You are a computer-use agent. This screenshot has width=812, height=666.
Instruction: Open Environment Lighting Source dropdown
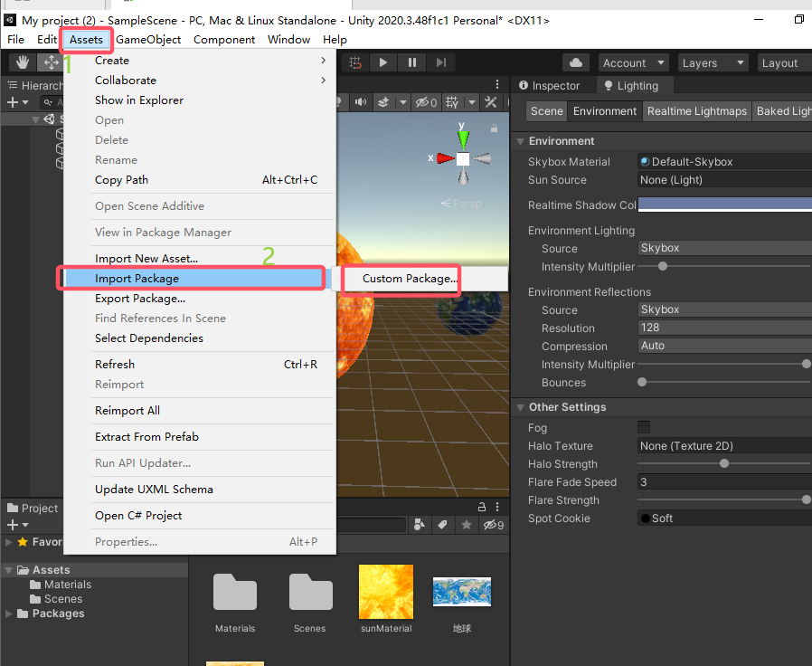tap(724, 248)
